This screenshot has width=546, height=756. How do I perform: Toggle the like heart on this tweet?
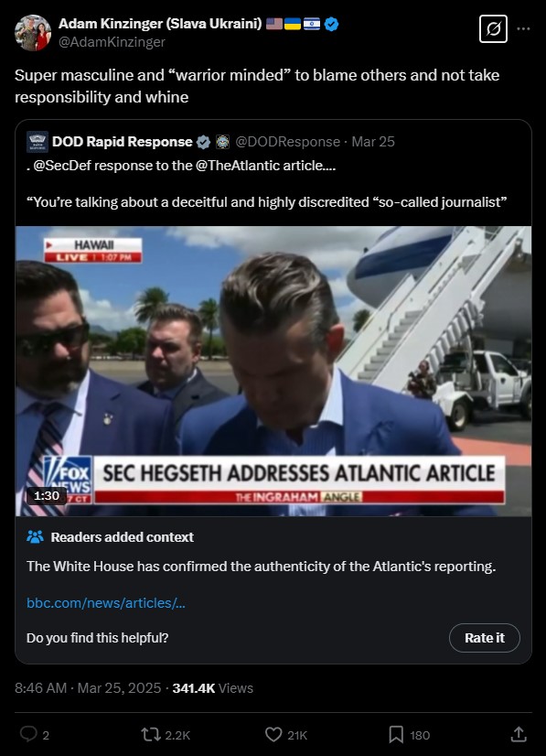click(273, 734)
